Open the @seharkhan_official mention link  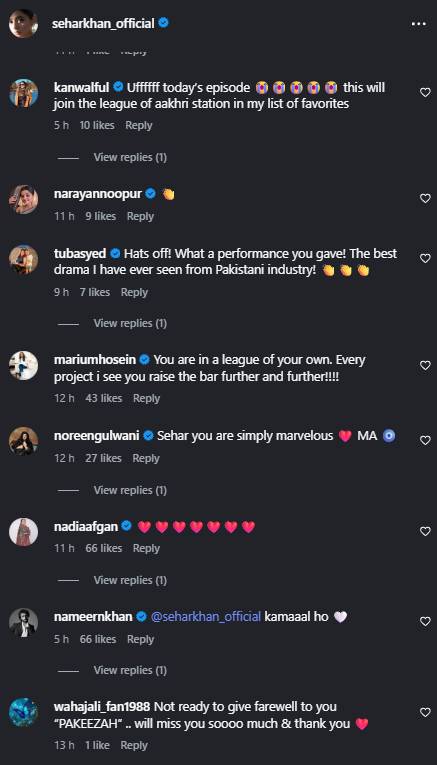click(206, 617)
